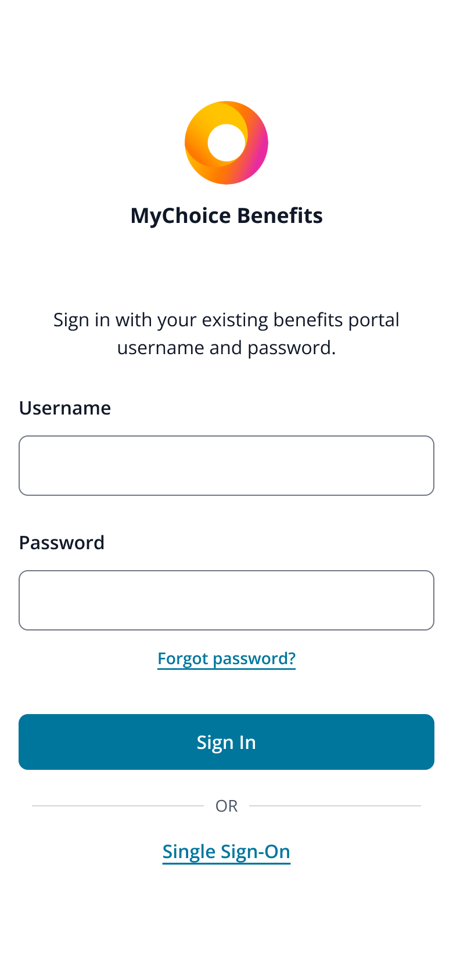
Task: Focus the Password input field
Action: coord(227,600)
